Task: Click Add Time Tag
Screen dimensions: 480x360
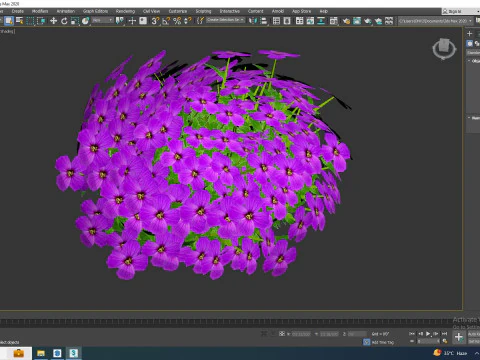Action: pyautogui.click(x=383, y=342)
